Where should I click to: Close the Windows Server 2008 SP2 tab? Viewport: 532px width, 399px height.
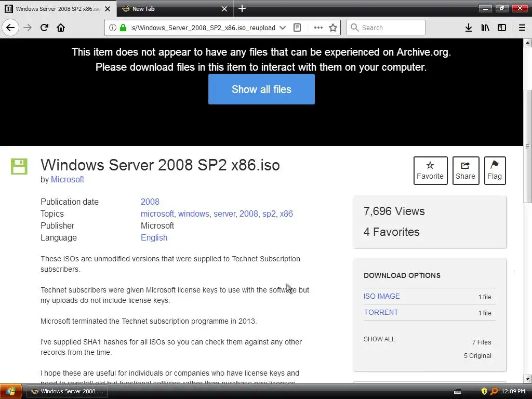pyautogui.click(x=108, y=9)
